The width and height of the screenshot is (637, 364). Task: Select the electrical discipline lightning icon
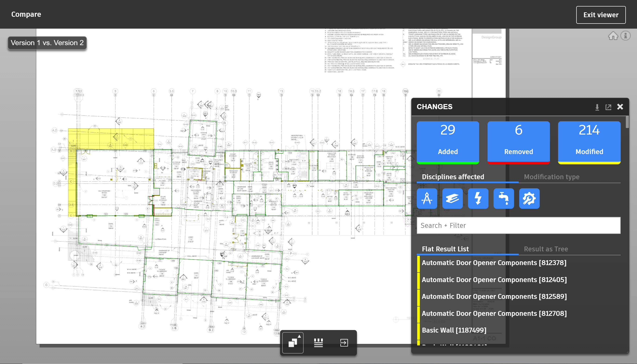(x=478, y=199)
